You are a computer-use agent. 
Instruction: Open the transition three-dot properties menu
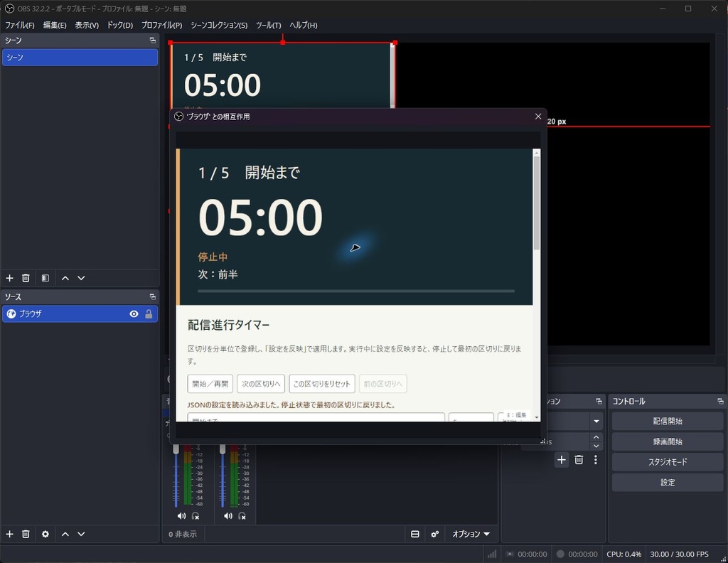596,460
